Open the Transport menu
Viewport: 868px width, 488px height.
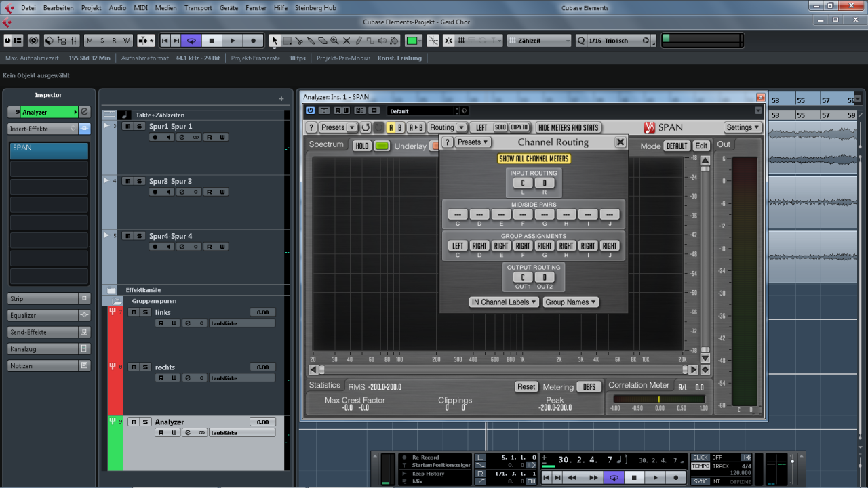pyautogui.click(x=198, y=8)
